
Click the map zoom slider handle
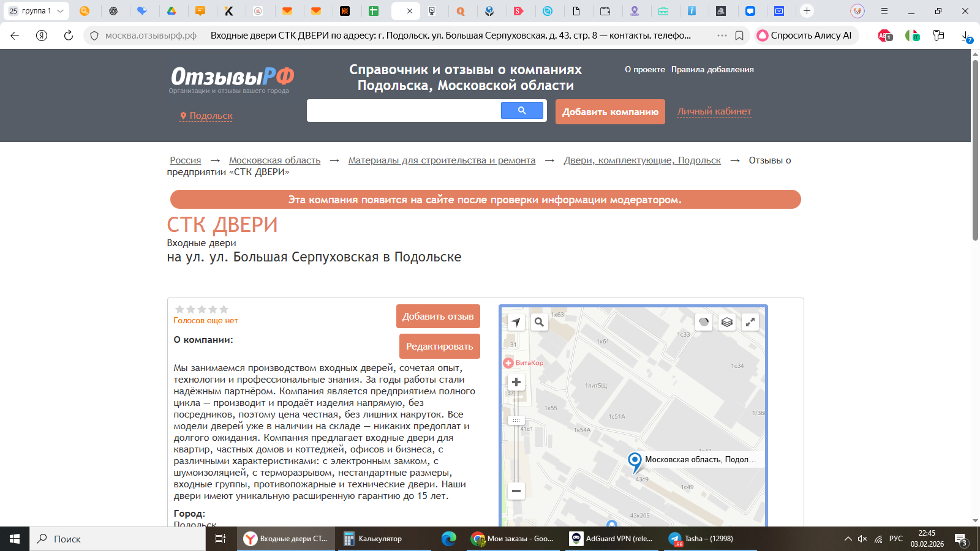click(x=516, y=420)
